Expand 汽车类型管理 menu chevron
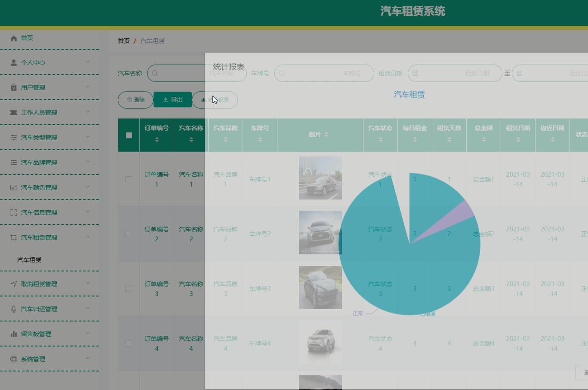 point(88,137)
